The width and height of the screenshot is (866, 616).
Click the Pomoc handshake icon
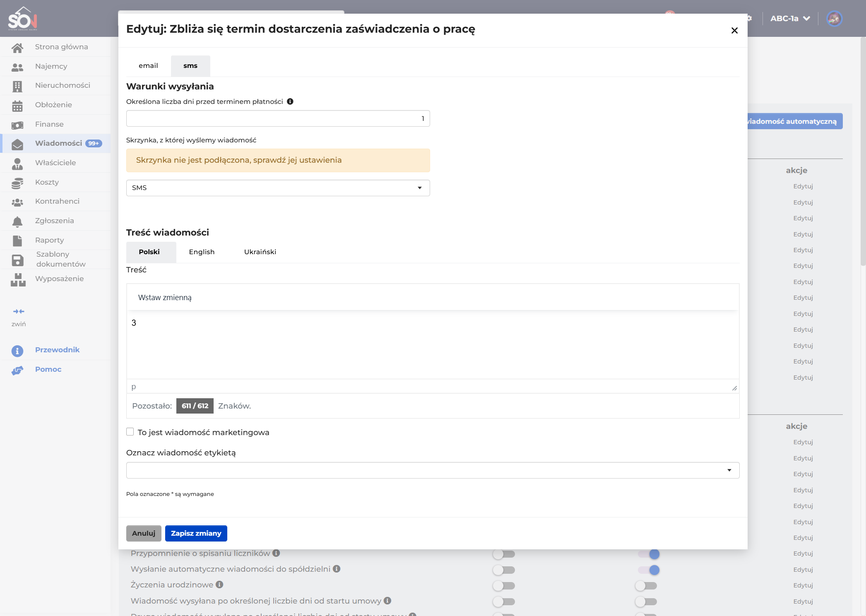17,371
